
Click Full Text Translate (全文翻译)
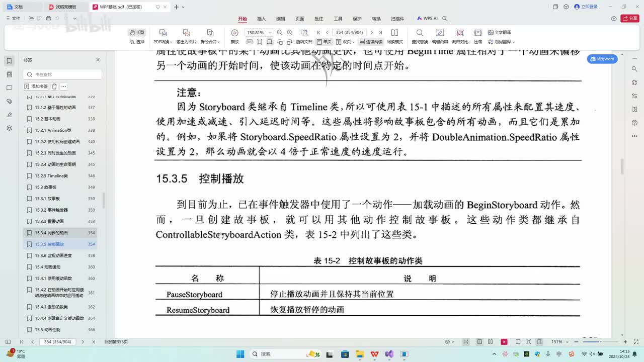pos(500,32)
